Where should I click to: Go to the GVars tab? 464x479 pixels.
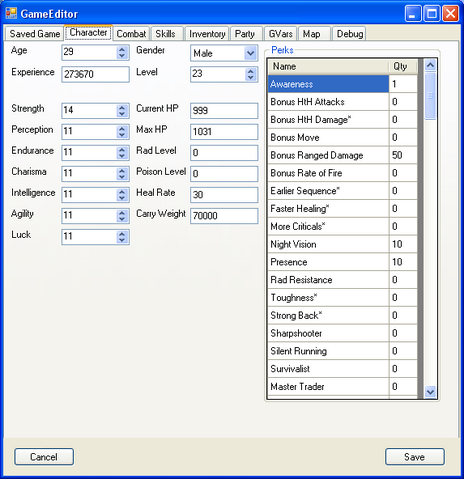coord(281,34)
